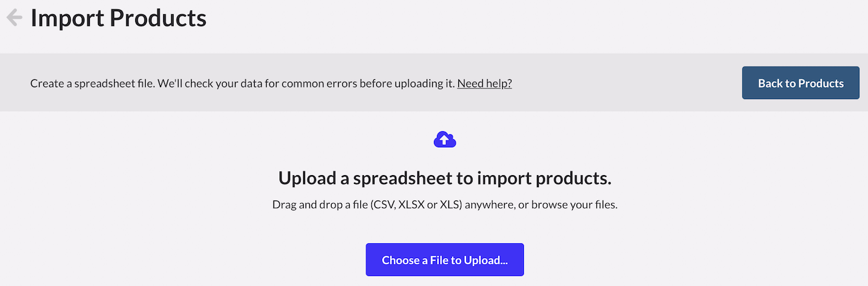
Task: Go back using the arrow beside Import Products
Action: 14,18
